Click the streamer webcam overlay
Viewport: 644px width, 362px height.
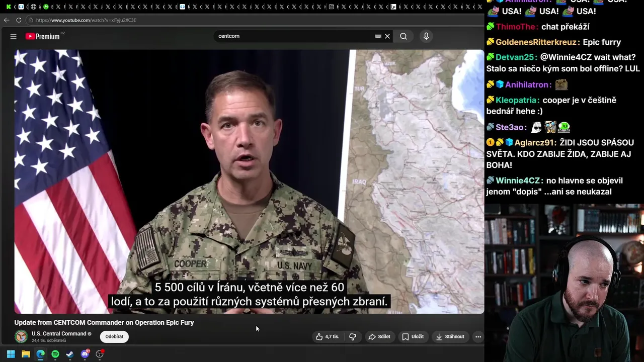point(564,283)
